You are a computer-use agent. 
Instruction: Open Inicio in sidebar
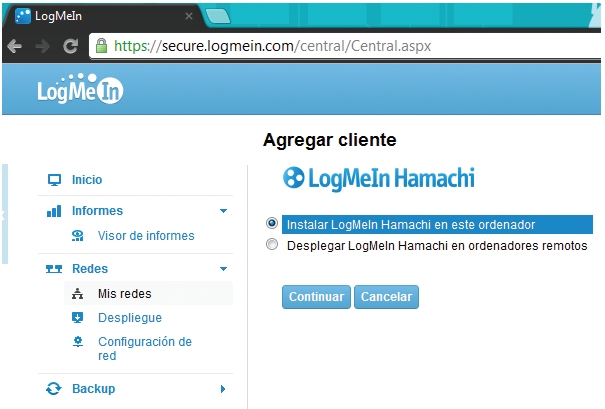click(x=87, y=180)
